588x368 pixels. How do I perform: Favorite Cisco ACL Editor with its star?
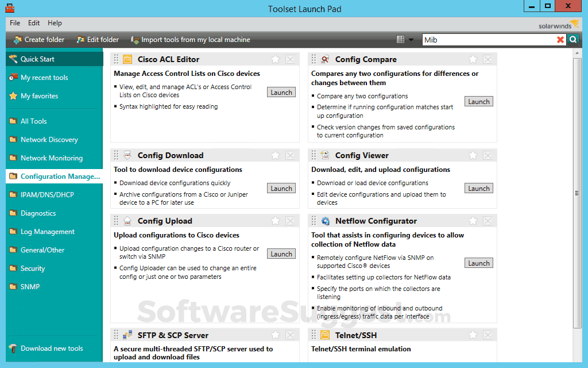point(275,59)
